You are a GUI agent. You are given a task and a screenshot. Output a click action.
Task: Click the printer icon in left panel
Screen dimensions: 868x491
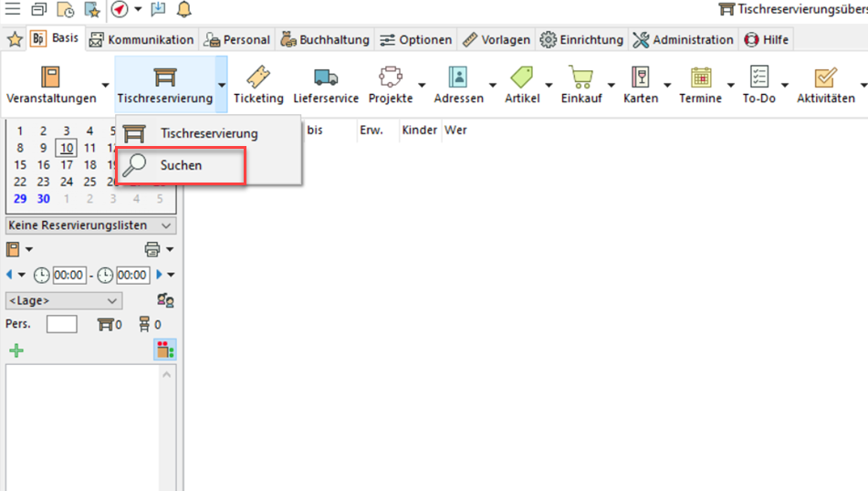tap(152, 249)
